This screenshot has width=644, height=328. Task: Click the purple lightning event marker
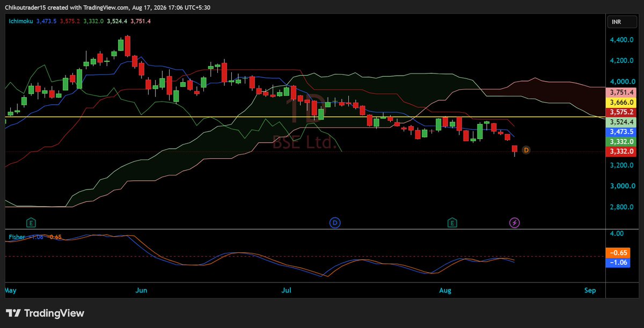pos(514,222)
